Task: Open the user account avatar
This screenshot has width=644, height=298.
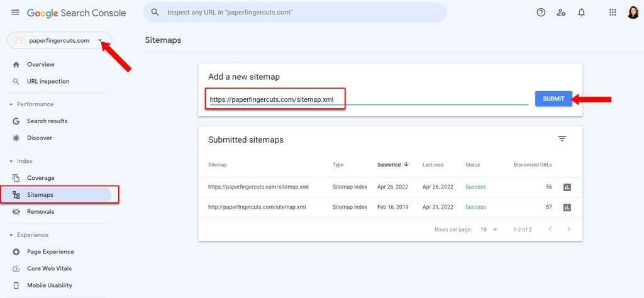Action: 633,13
